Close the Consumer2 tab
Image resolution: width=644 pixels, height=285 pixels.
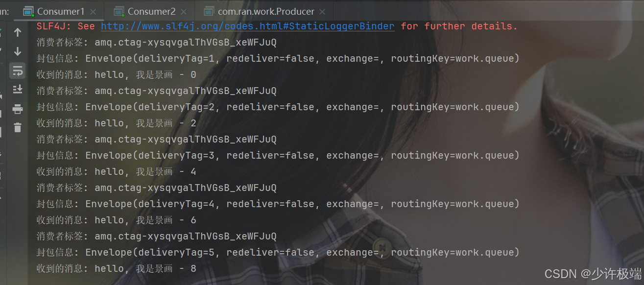(184, 11)
